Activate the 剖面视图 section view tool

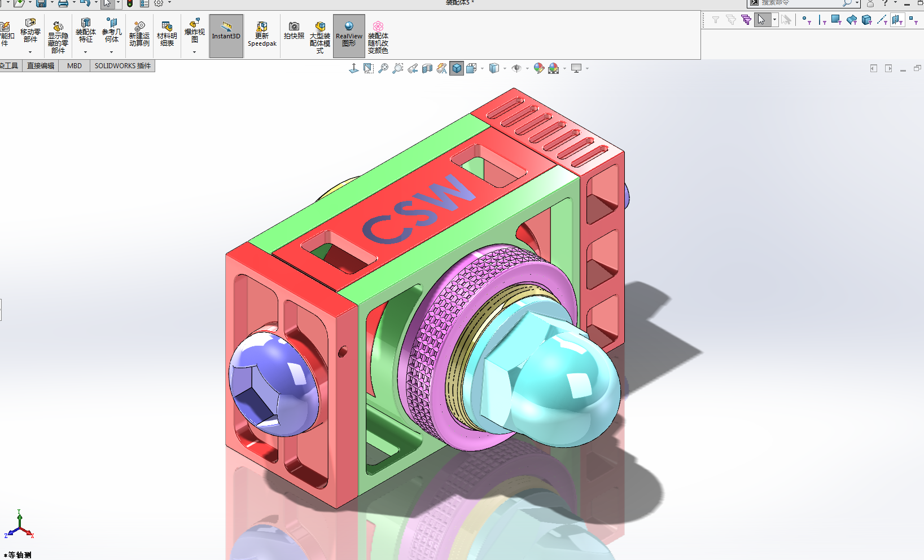pos(427,68)
